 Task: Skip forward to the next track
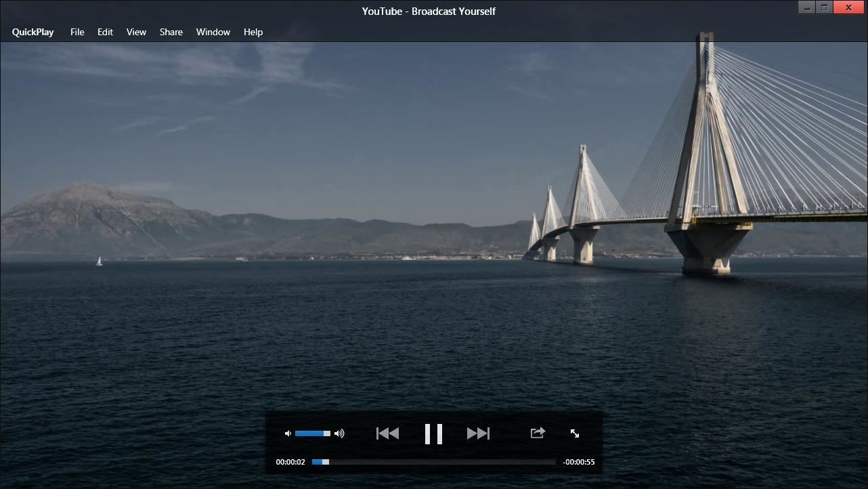(x=478, y=433)
